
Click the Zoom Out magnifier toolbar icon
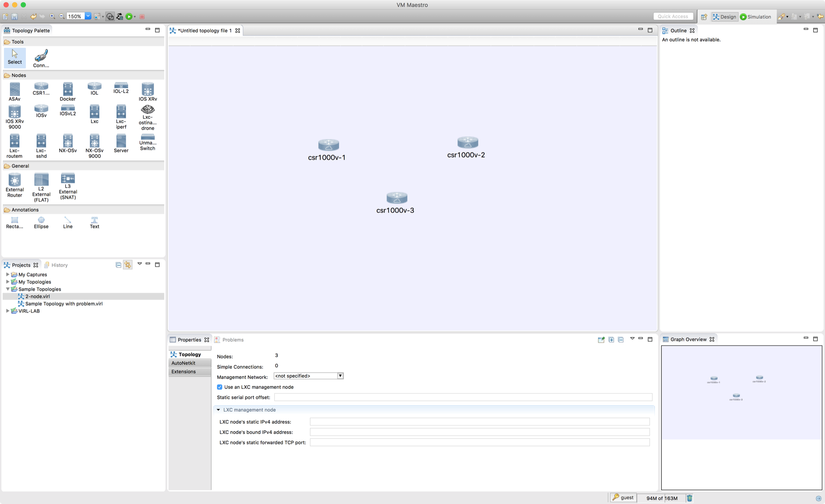(x=62, y=17)
